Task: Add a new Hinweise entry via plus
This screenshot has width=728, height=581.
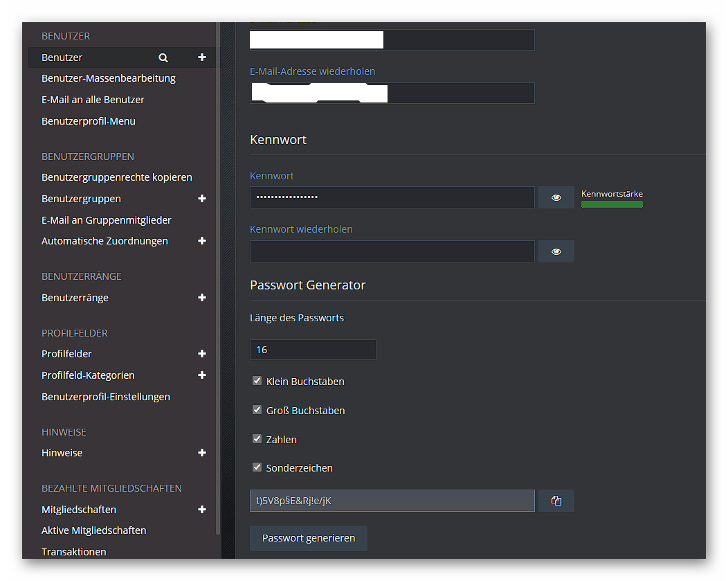Action: (x=202, y=453)
